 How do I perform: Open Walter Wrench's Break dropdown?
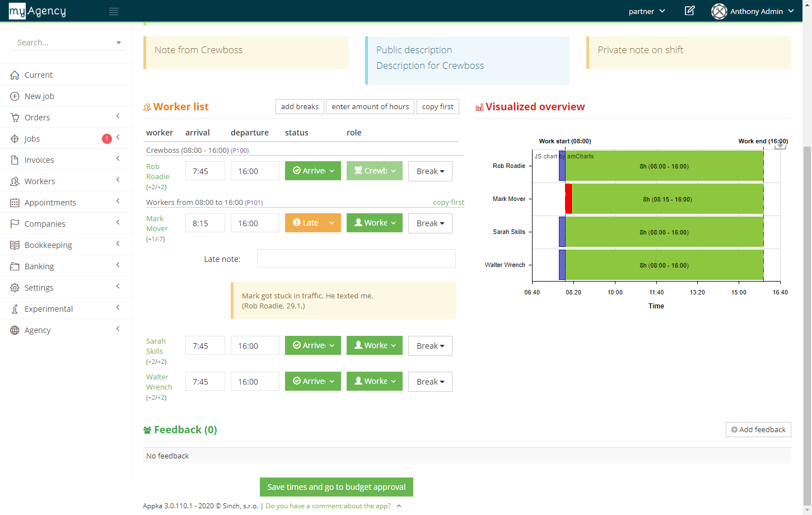(x=430, y=382)
